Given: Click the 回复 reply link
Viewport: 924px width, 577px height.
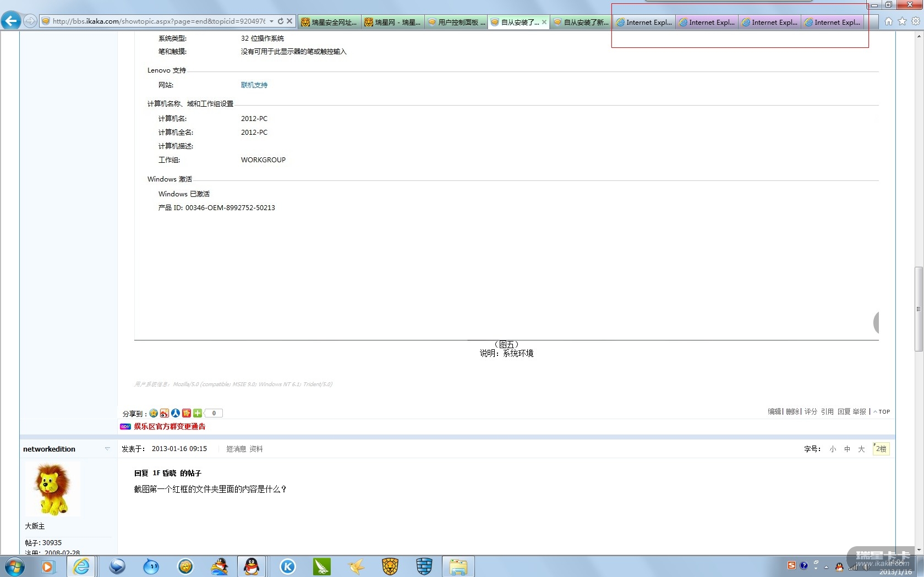Looking at the screenshot, I should coord(844,411).
